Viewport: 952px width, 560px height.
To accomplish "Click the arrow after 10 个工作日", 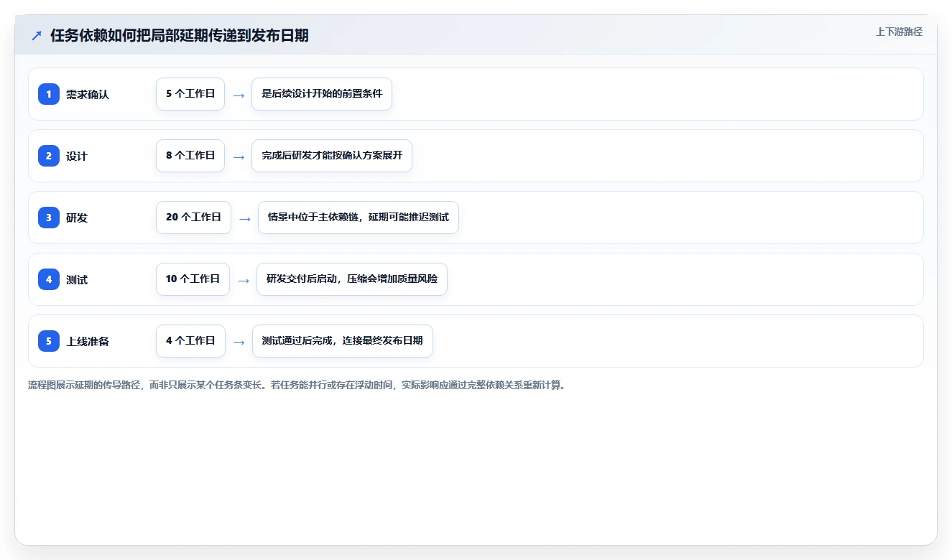I will 244,280.
